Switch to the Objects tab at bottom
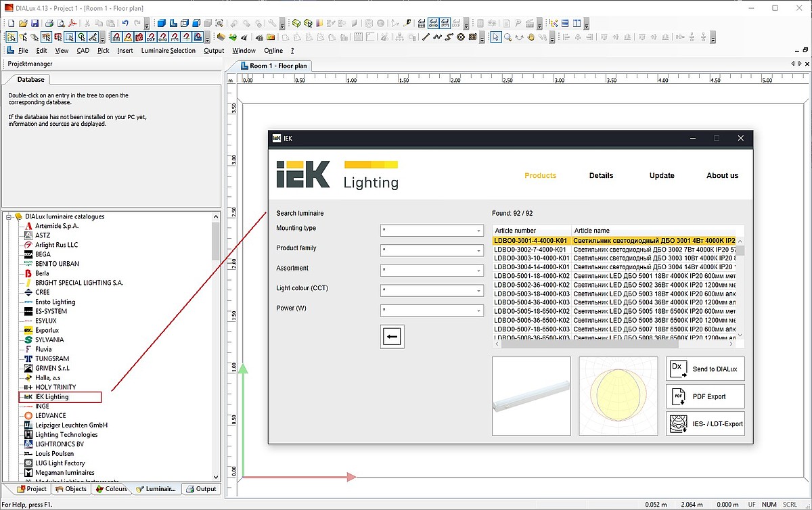 71,489
